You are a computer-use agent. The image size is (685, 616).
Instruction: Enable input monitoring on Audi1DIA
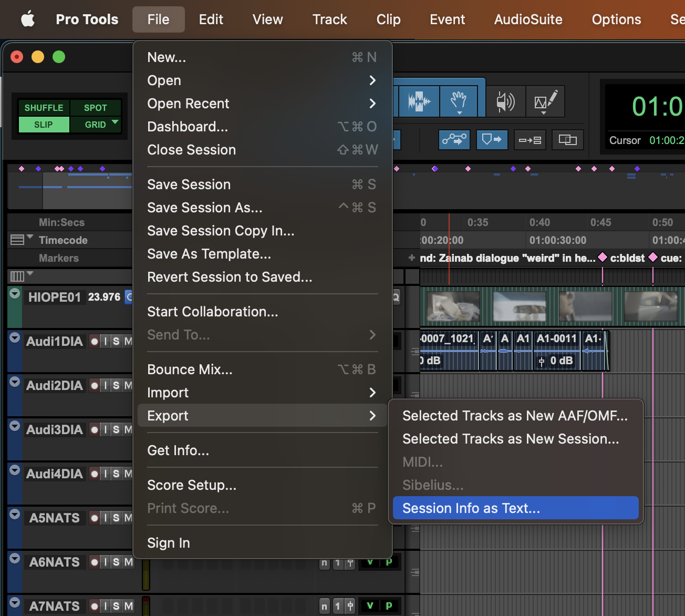(x=106, y=341)
